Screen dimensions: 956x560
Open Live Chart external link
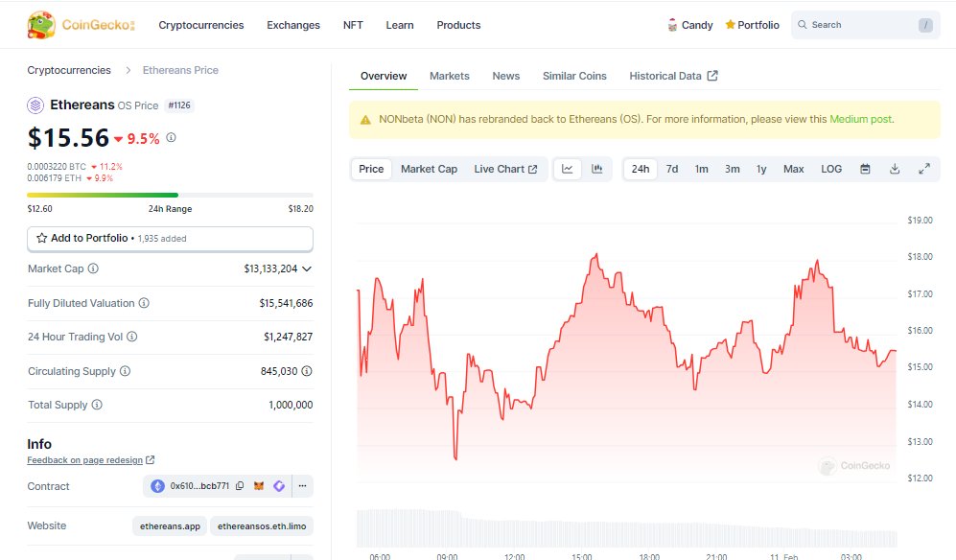pos(505,169)
